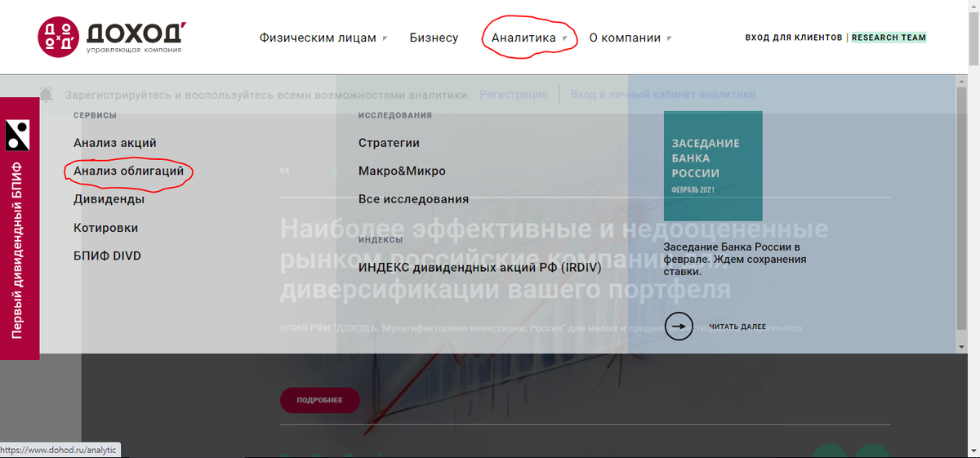Click the Заседание Банка России thumbnail

point(713,166)
